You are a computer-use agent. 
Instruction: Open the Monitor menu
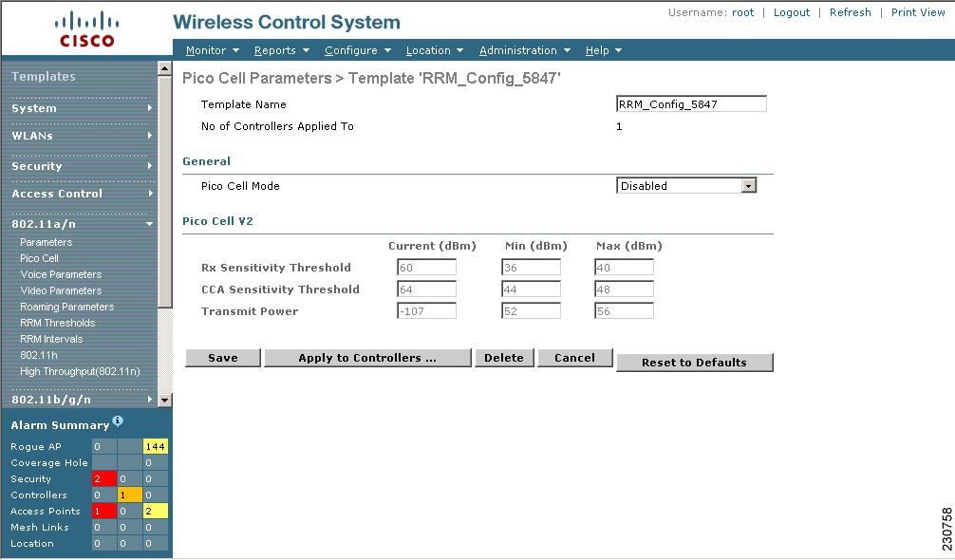212,50
